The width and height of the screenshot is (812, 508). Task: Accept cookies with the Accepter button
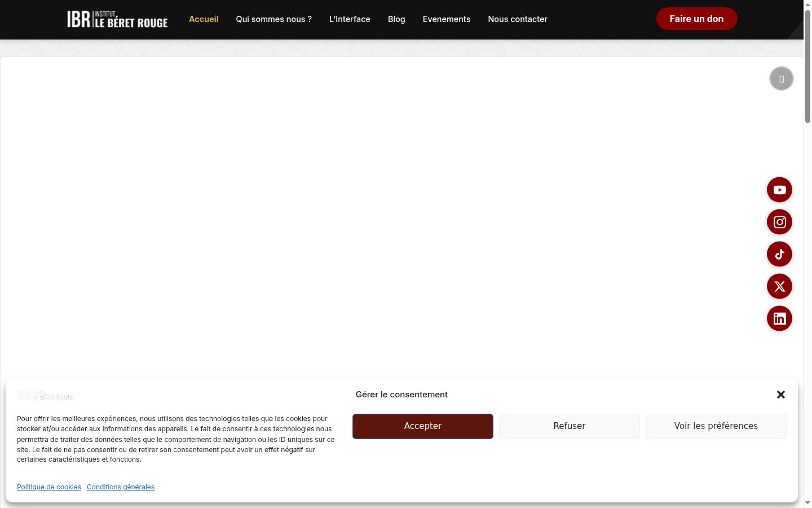[423, 426]
